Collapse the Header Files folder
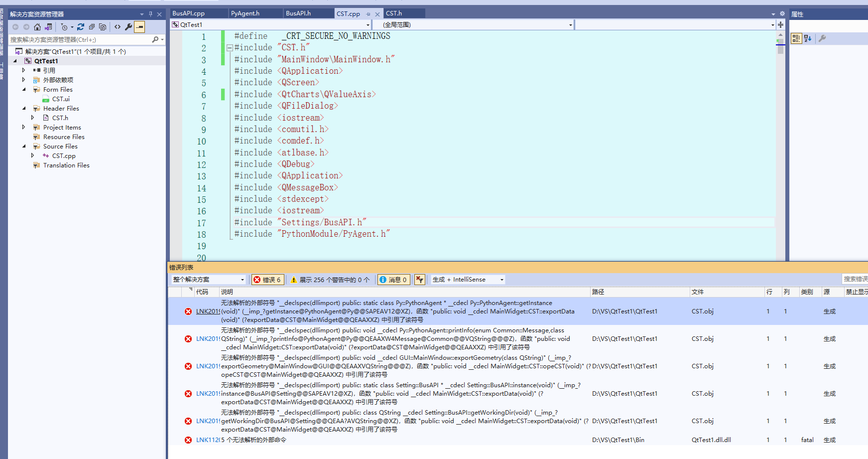This screenshot has width=868, height=459. tap(24, 108)
